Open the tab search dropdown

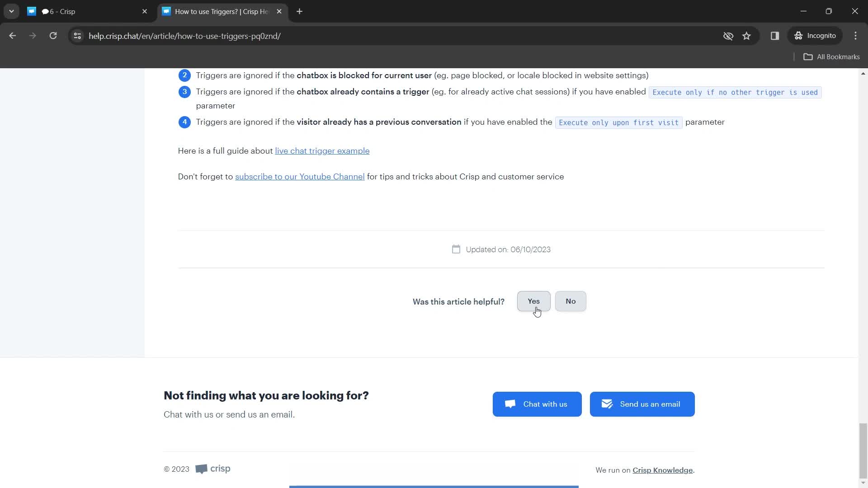tap(11, 11)
